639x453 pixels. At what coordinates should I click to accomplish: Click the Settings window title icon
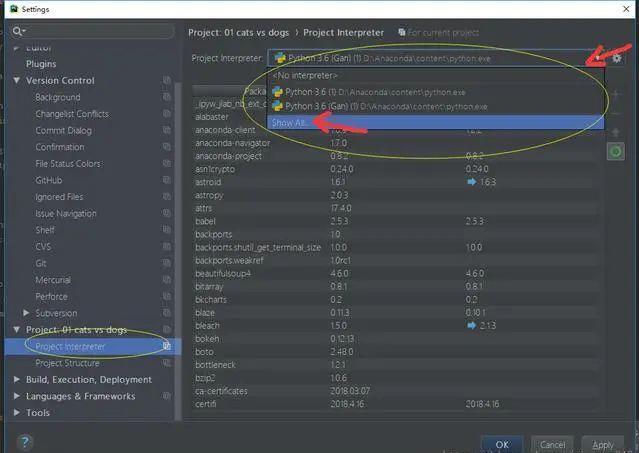(14, 9)
